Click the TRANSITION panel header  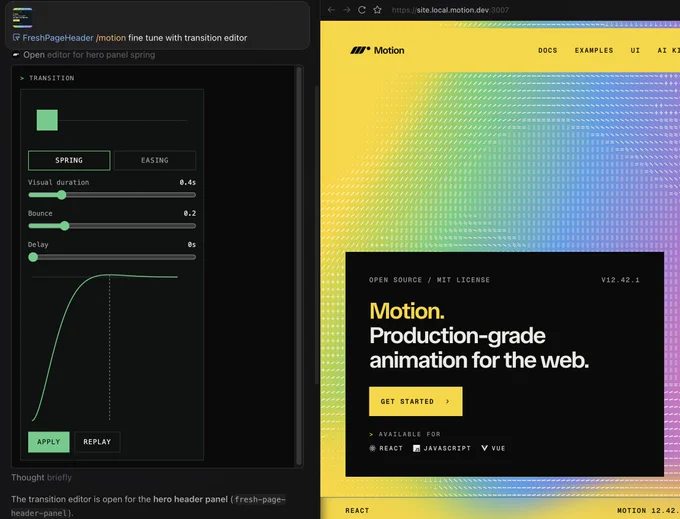47,78
